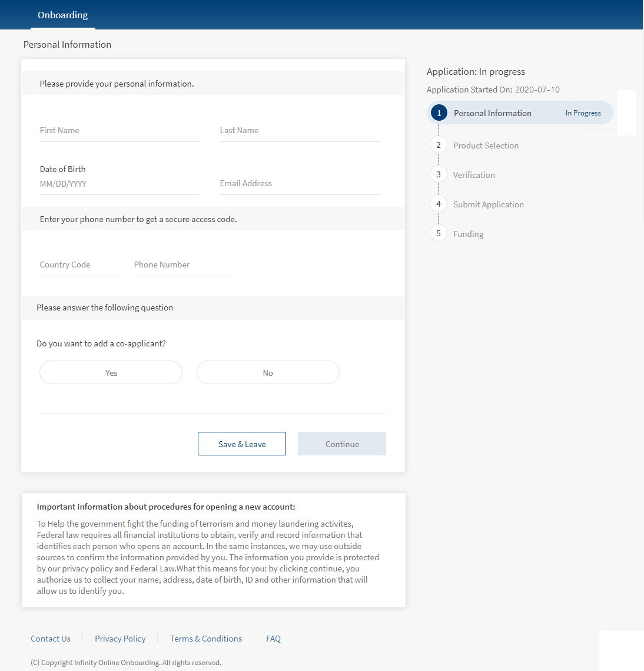Image resolution: width=644 pixels, height=671 pixels.
Task: Focus the First Name input field
Action: tap(120, 131)
